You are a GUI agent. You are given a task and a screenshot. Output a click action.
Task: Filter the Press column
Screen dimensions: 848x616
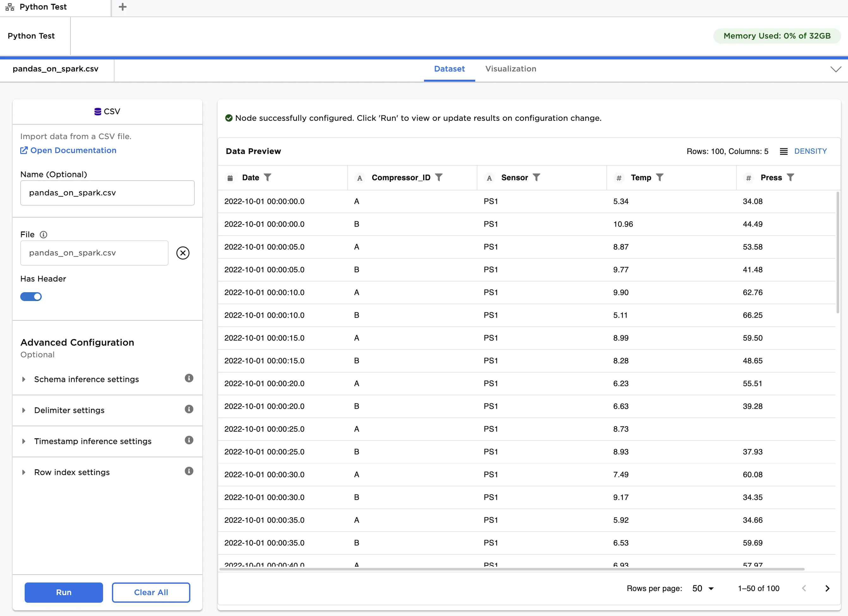coord(790,177)
